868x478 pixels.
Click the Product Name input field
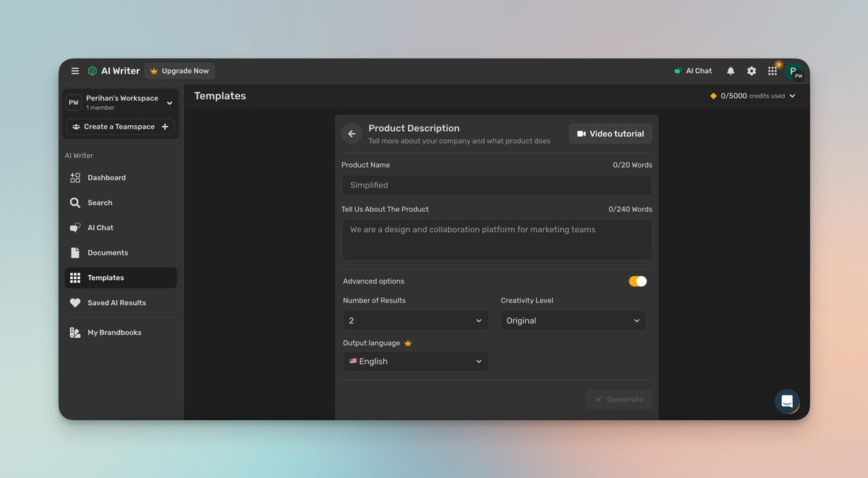pyautogui.click(x=496, y=185)
